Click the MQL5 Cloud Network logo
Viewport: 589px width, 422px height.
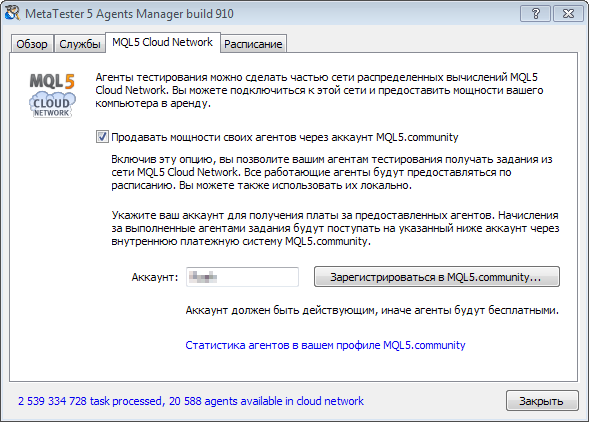click(52, 95)
